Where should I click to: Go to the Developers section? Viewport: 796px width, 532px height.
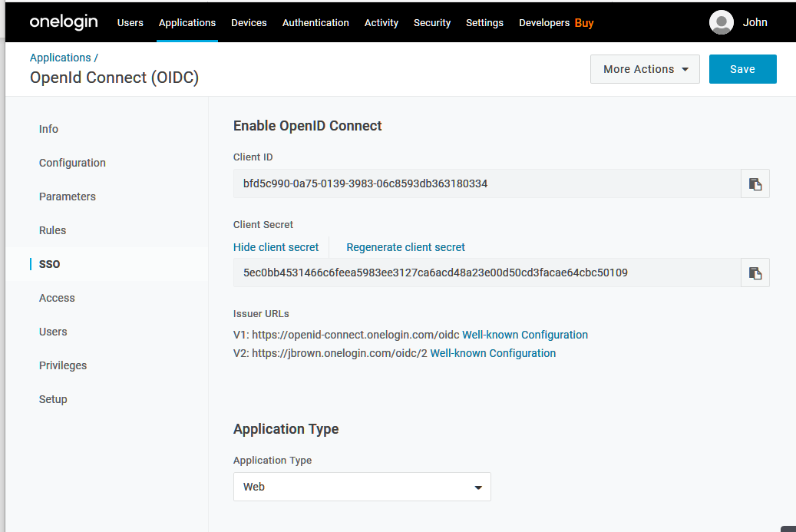pyautogui.click(x=543, y=23)
